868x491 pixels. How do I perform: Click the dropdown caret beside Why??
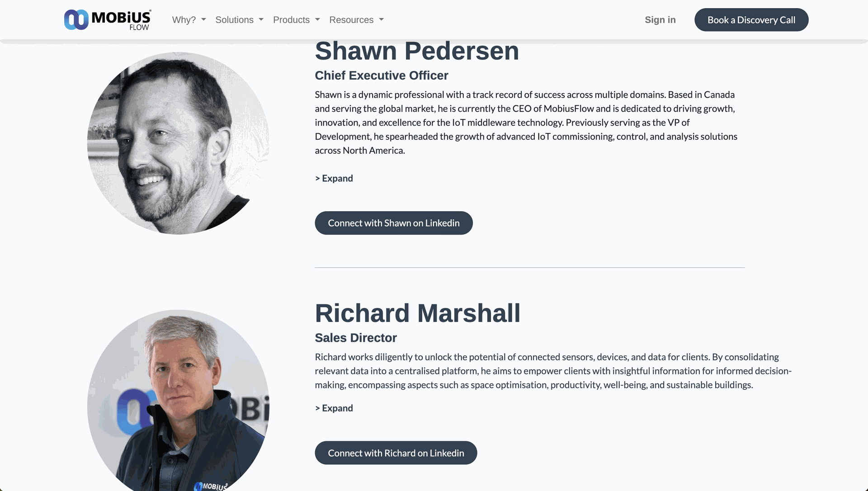coord(203,20)
